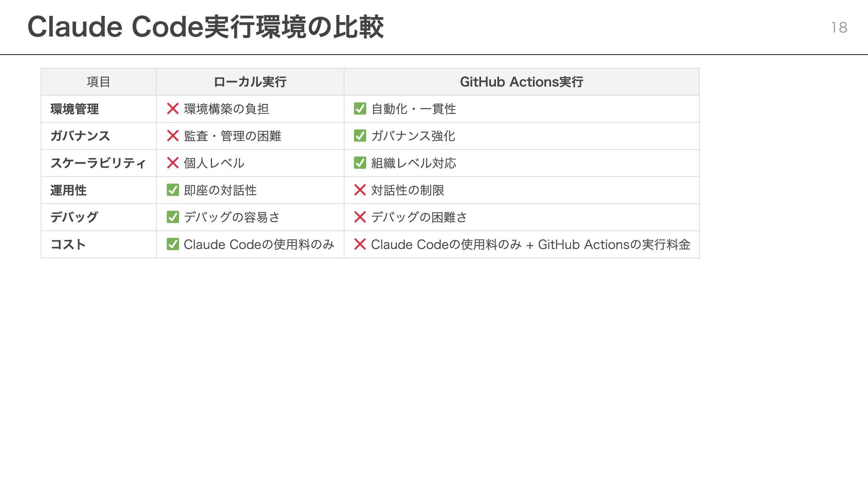Viewport: 868px width, 488px height.
Task: Click the slide title Claude Code実行環境の比較
Action: (206, 27)
